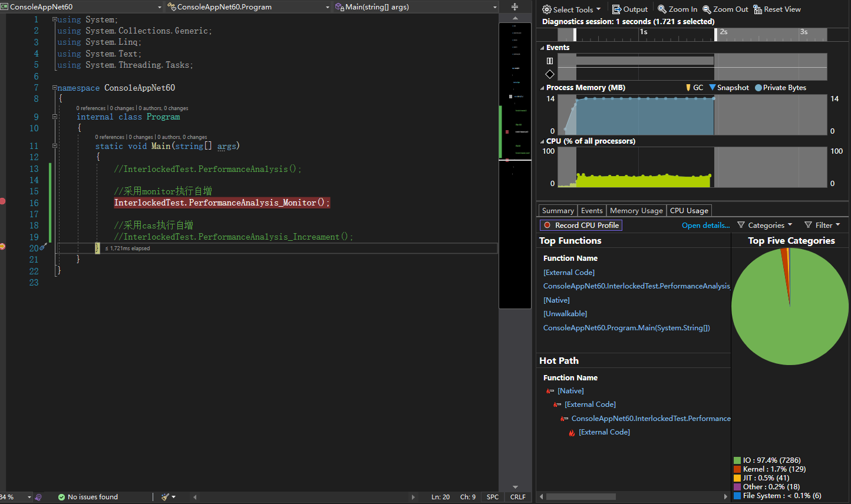Collapse the Main method outlining region
The height and width of the screenshot is (504, 851).
(55, 145)
